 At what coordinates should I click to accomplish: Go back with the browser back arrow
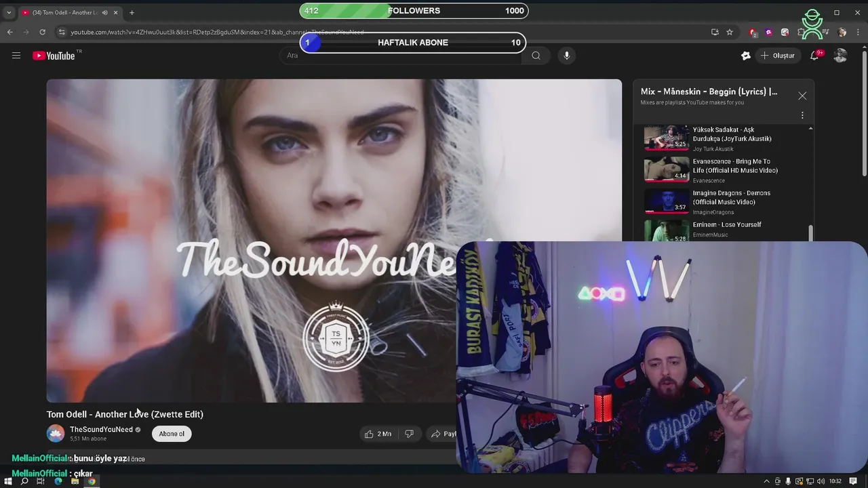pyautogui.click(x=9, y=32)
